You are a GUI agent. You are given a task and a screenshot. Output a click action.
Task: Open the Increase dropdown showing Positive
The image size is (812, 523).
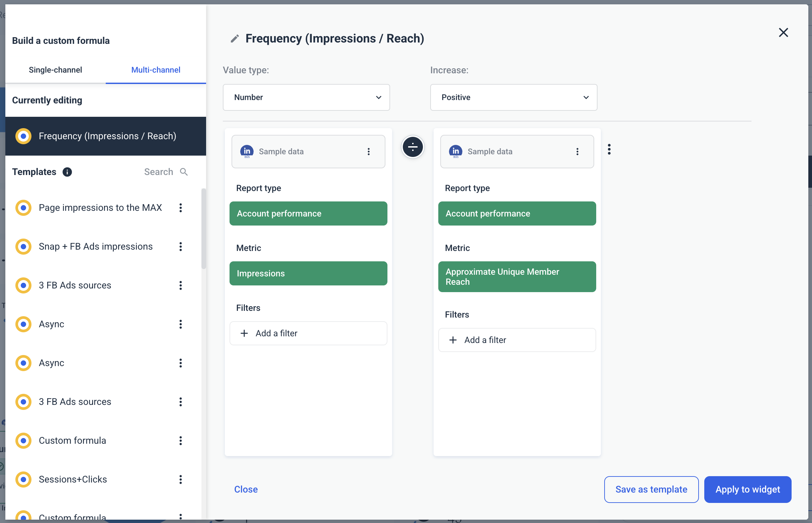point(513,97)
